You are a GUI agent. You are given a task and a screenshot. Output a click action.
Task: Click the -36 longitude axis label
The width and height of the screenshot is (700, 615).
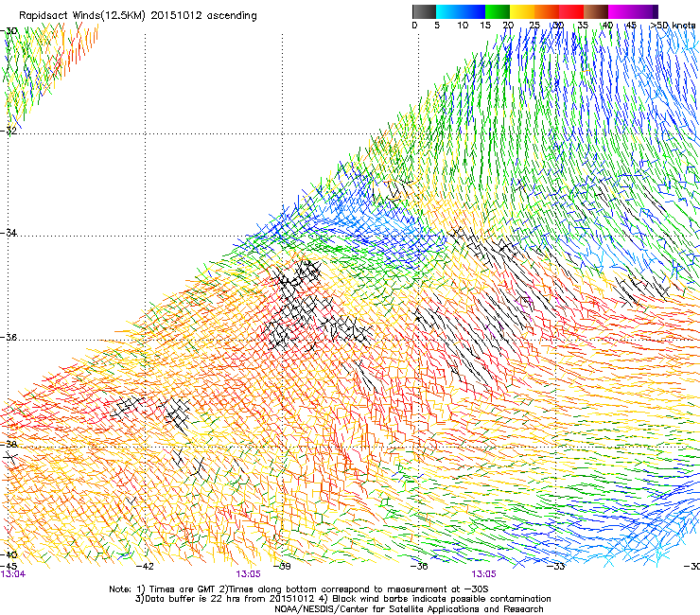(x=418, y=567)
